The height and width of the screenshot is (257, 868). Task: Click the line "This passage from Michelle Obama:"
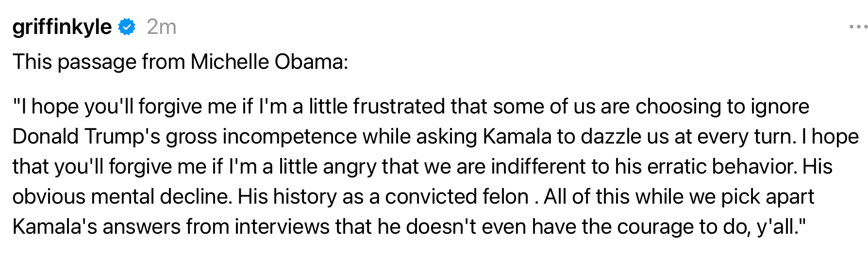(x=181, y=62)
